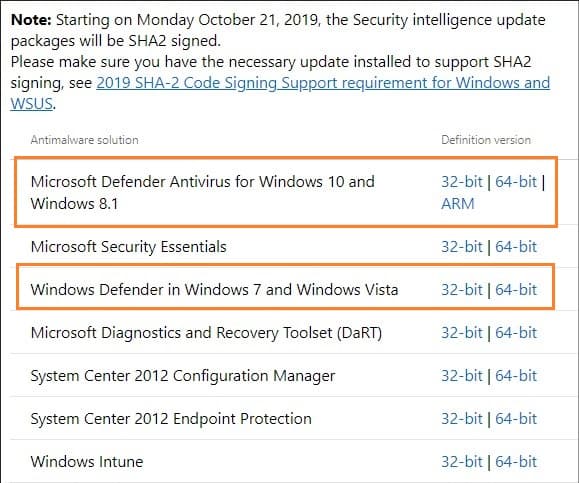
Task: Click 32-bit System Center 2012 Endpoint Protection link
Action: 462,419
